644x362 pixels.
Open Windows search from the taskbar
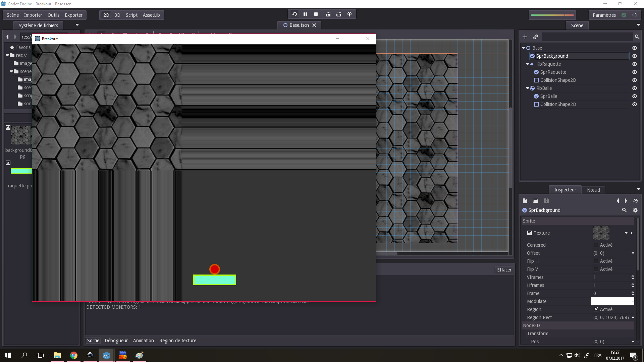click(24, 355)
